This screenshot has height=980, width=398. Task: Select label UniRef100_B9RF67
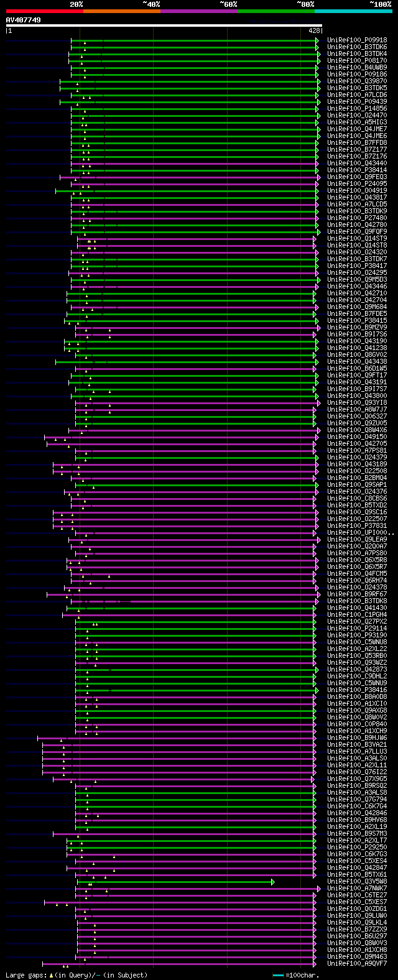click(x=357, y=594)
